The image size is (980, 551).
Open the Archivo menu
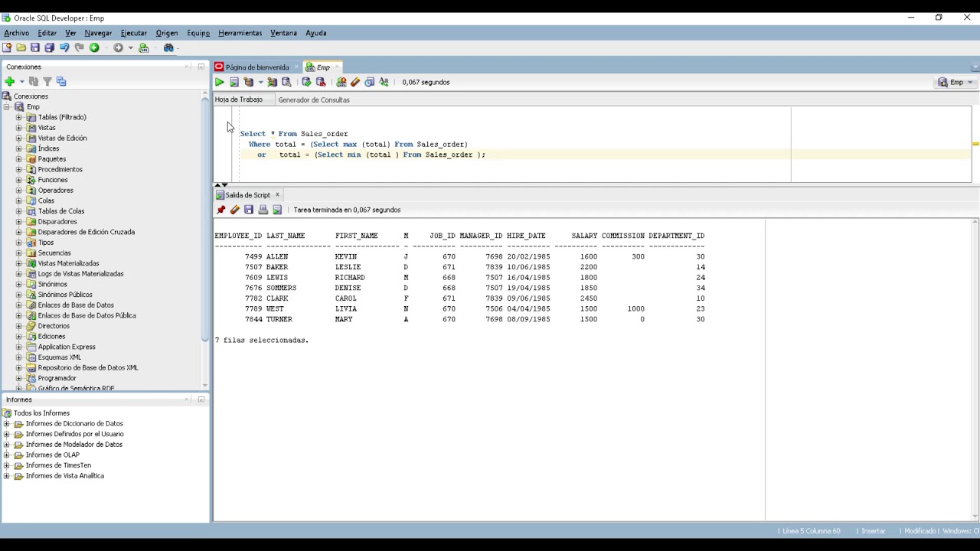[x=17, y=33]
